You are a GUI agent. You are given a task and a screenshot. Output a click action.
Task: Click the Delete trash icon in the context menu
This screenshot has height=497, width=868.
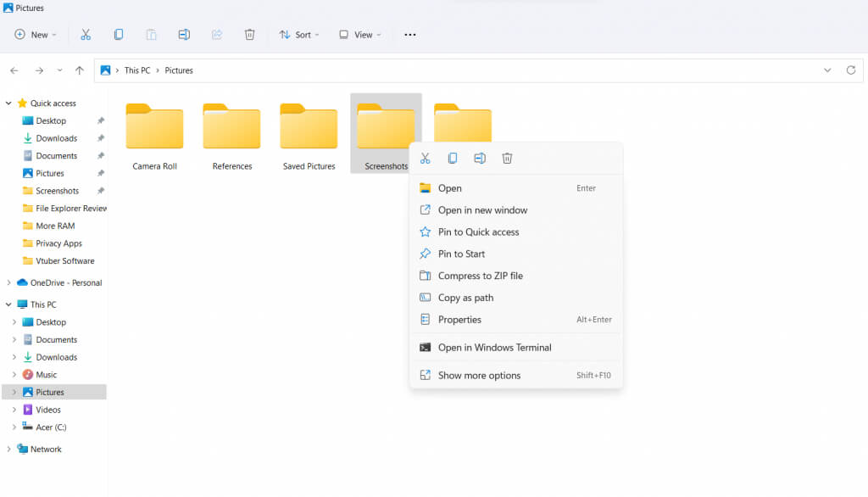(x=507, y=159)
